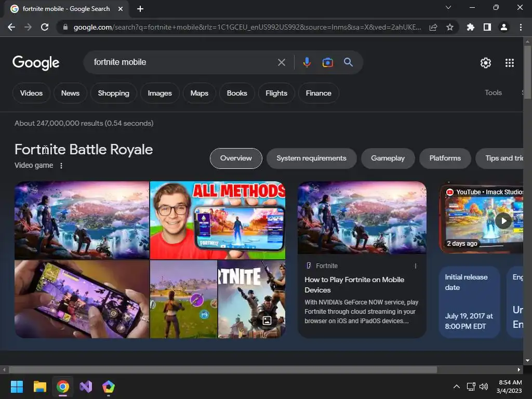The width and height of the screenshot is (532, 399).
Task: Switch to the News results filter
Action: (x=70, y=93)
